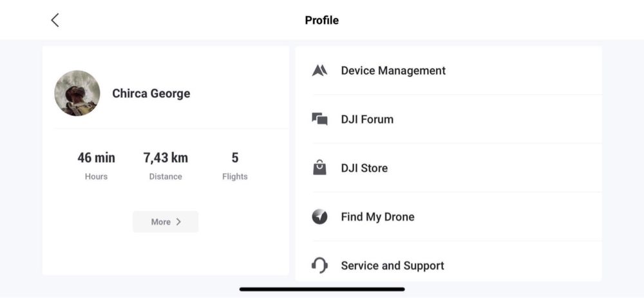Tap the DJI Store shopping bag icon

319,168
